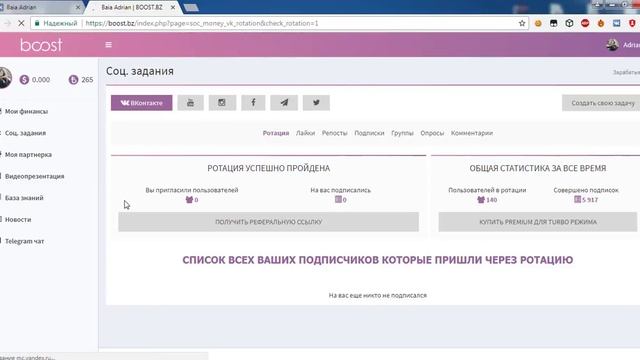Viewport: 640px width, 360px height.
Task: Open new browser tab button
Action: click(x=191, y=7)
